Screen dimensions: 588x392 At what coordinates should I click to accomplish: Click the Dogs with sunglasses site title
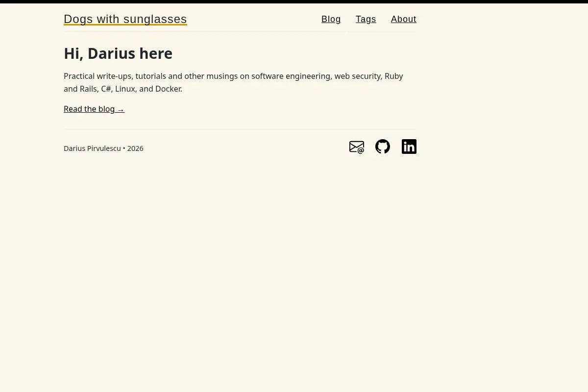[125, 19]
